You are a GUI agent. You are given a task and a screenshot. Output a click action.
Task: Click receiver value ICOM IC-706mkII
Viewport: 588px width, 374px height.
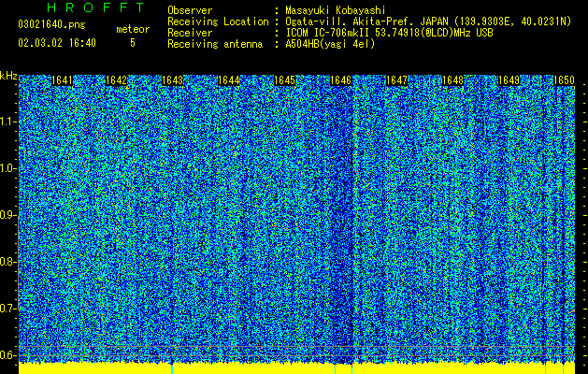tap(329, 33)
